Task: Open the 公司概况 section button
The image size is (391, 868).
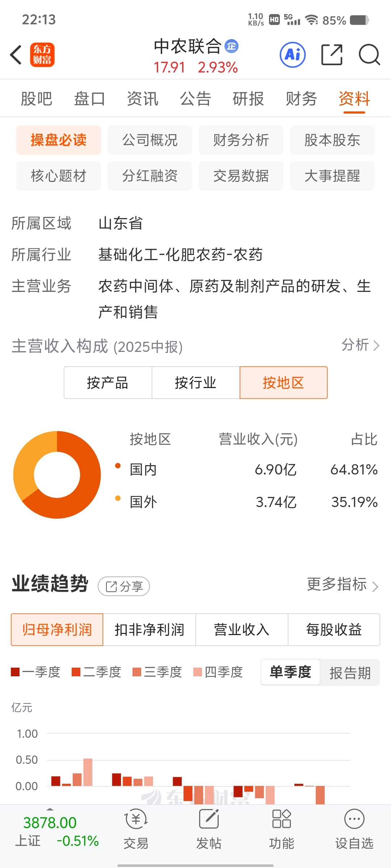Action: tap(150, 140)
